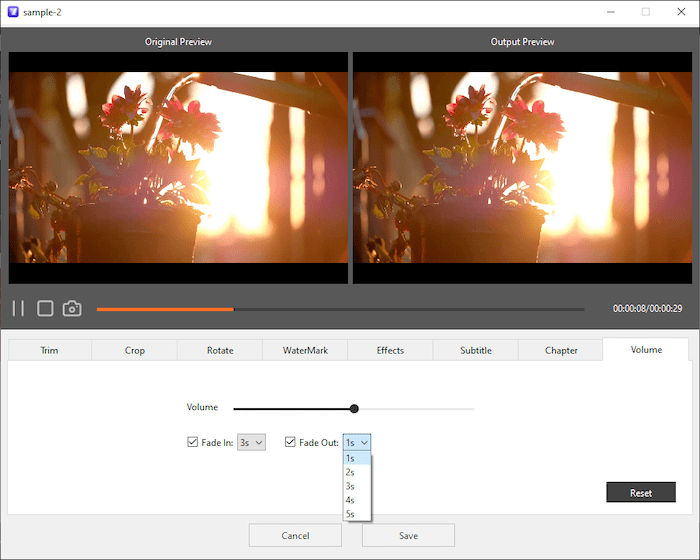Toggle the Fade Out checkbox
700x560 pixels.
(x=290, y=442)
